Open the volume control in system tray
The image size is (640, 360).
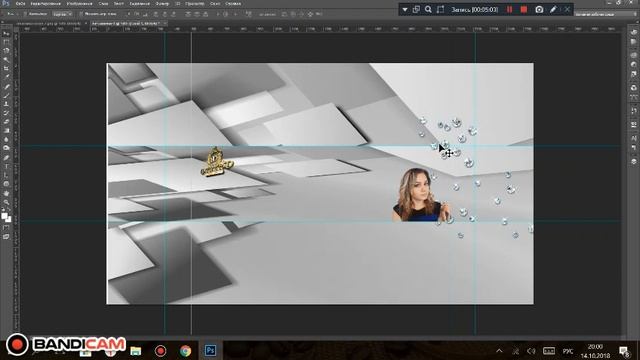pyautogui.click(x=531, y=351)
